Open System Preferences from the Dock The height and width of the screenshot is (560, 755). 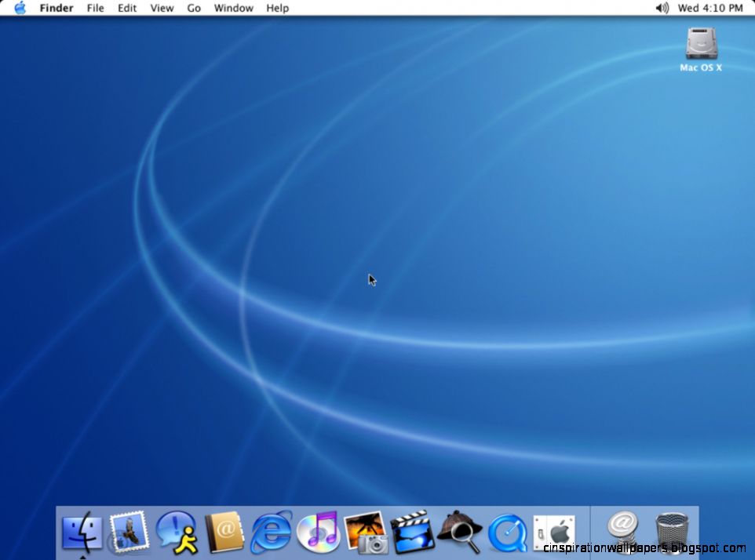pyautogui.click(x=553, y=532)
